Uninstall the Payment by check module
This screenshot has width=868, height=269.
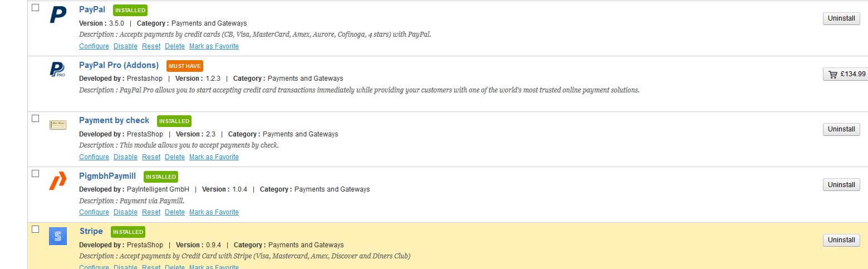[x=841, y=129]
